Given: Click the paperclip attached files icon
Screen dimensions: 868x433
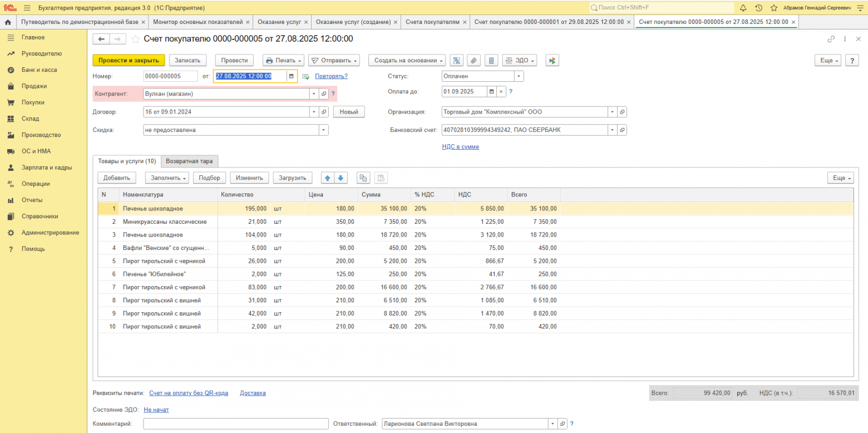Looking at the screenshot, I should pos(474,61).
